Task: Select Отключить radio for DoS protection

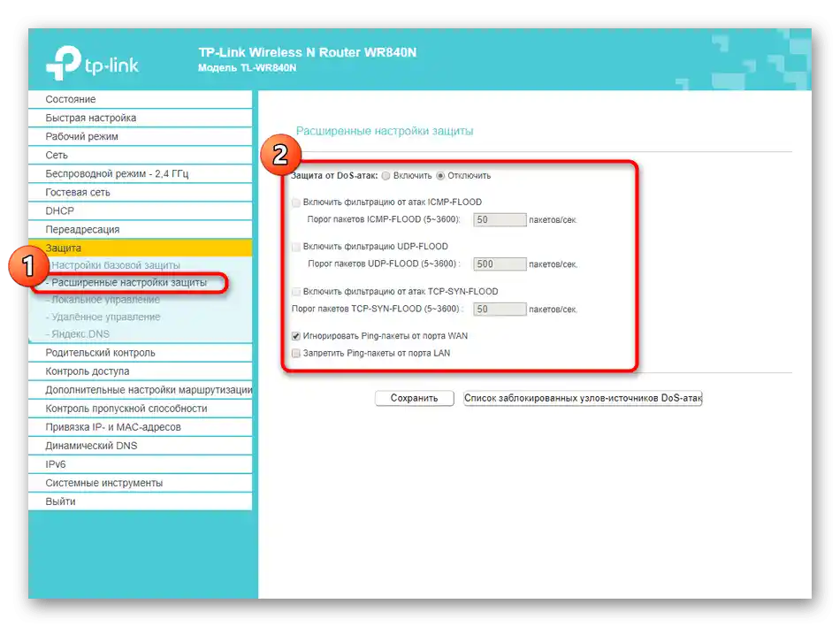Action: click(x=440, y=176)
